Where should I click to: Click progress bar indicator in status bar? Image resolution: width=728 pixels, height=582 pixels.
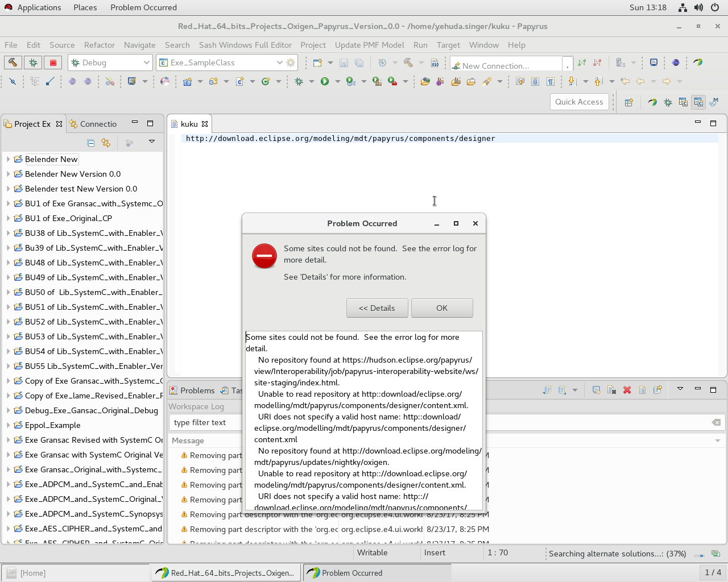pos(700,554)
